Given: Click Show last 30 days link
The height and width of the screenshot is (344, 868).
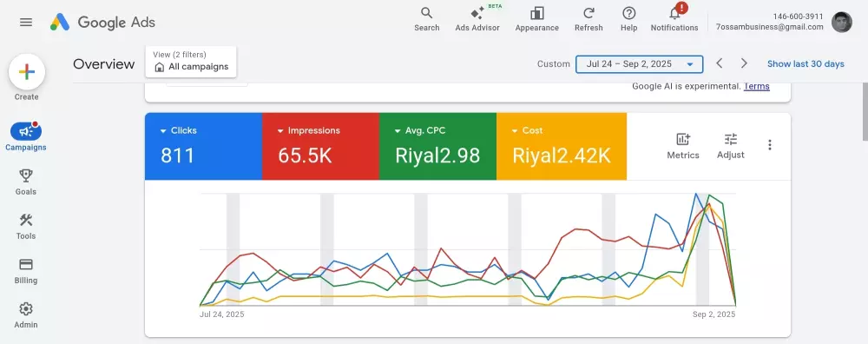Looking at the screenshot, I should pos(806,63).
